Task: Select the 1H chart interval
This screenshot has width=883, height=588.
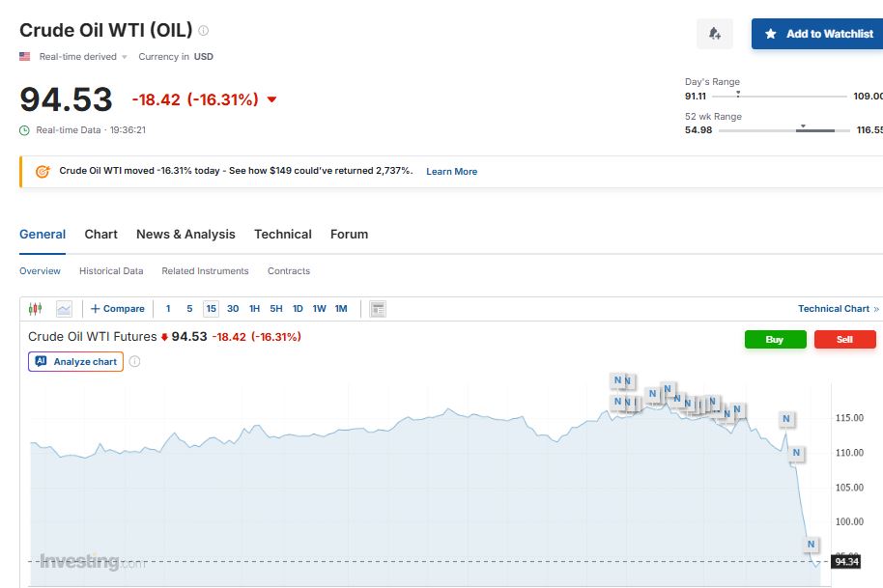Action: [254, 309]
